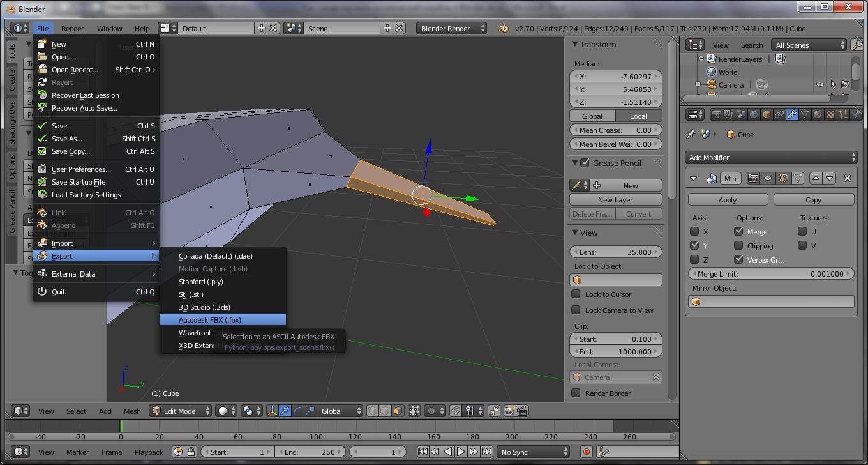Select Stanford (.ply) export option
The width and height of the screenshot is (868, 465).
223,281
